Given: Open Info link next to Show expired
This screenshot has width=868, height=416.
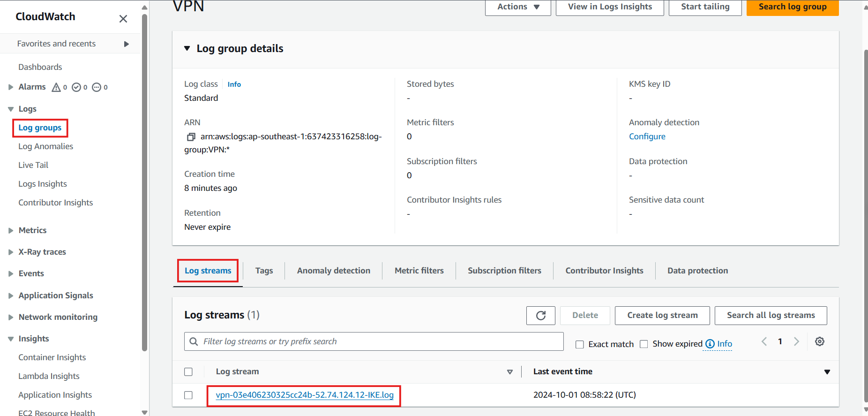Looking at the screenshot, I should coord(725,344).
